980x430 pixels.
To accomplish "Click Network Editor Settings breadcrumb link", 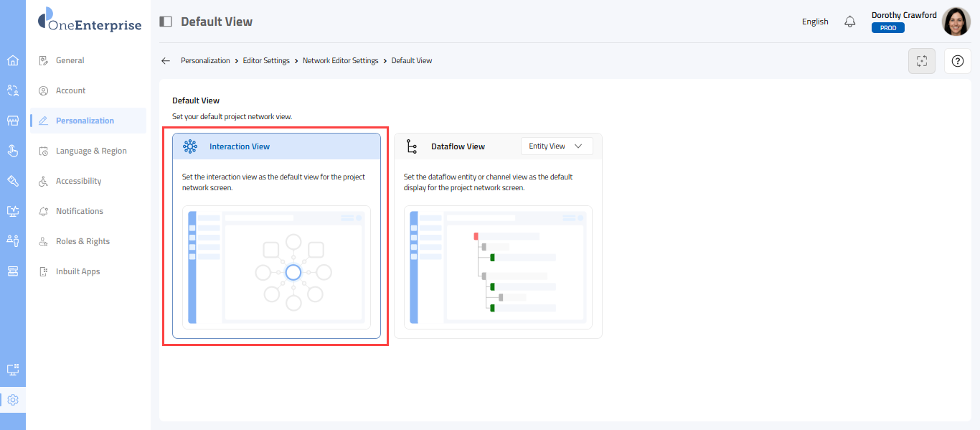I will click(x=340, y=61).
